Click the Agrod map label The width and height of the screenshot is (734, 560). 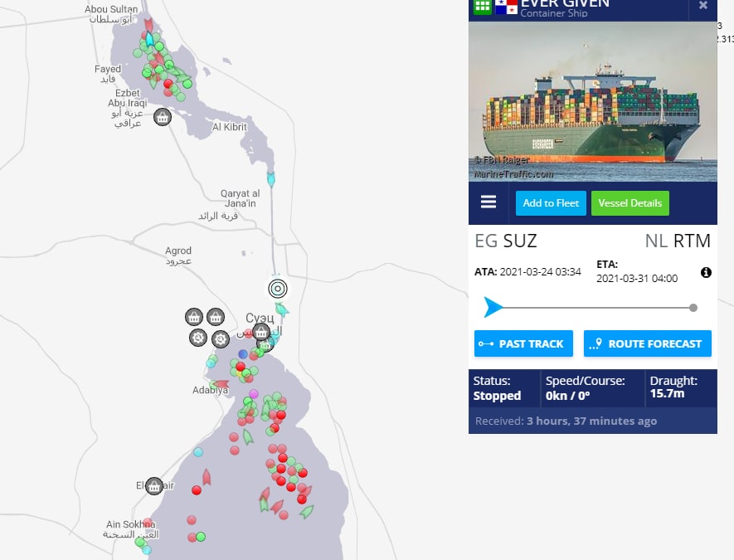(177, 256)
